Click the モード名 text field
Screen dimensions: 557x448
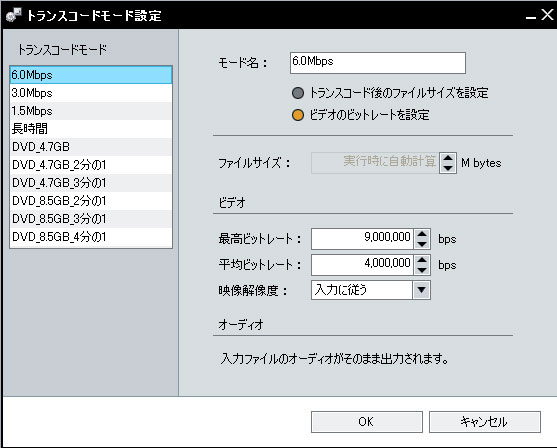pos(378,63)
